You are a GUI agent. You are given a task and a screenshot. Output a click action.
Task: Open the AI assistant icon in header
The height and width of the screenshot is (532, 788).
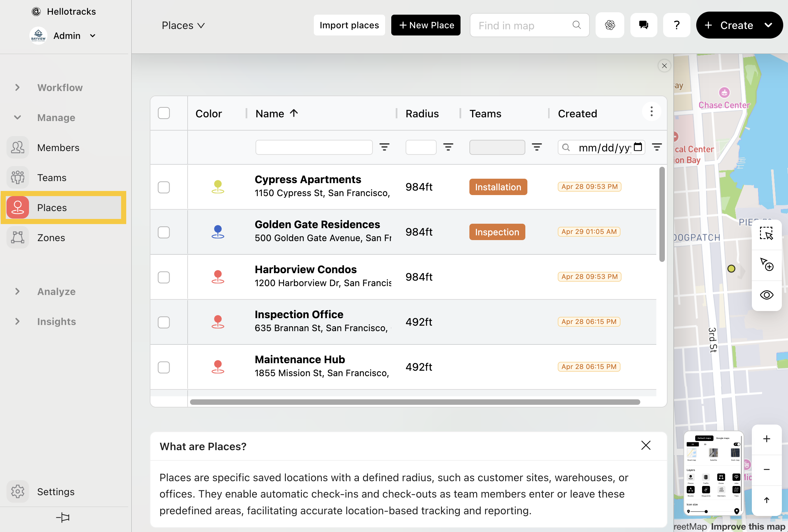[610, 25]
